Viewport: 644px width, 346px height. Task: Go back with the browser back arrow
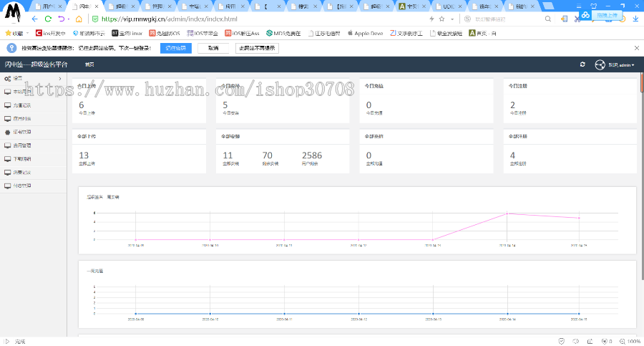(x=34, y=19)
